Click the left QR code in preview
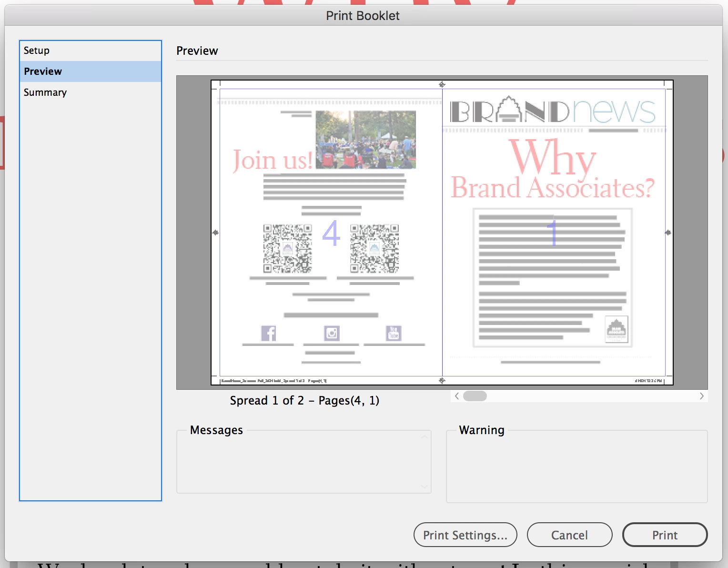This screenshot has height=568, width=728. coord(288,248)
